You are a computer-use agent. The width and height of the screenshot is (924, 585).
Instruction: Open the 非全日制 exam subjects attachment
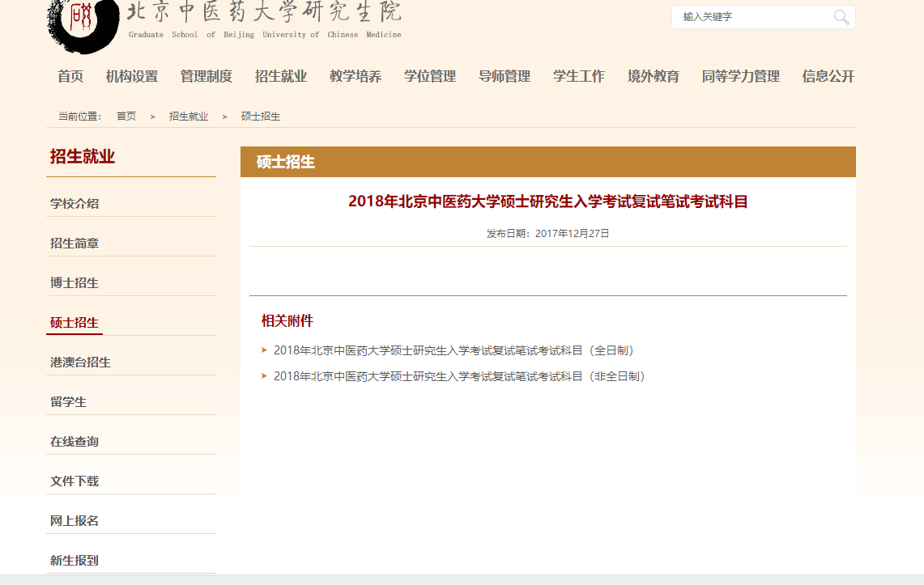461,376
